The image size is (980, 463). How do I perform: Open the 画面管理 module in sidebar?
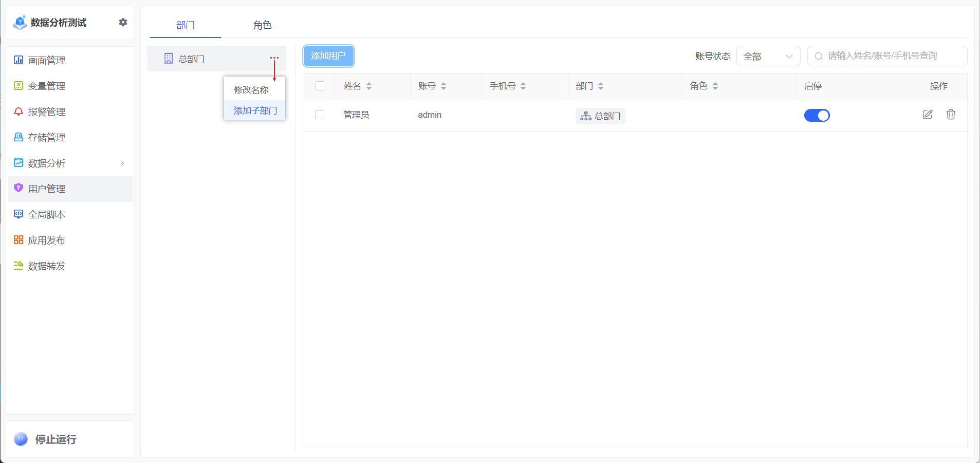point(47,60)
